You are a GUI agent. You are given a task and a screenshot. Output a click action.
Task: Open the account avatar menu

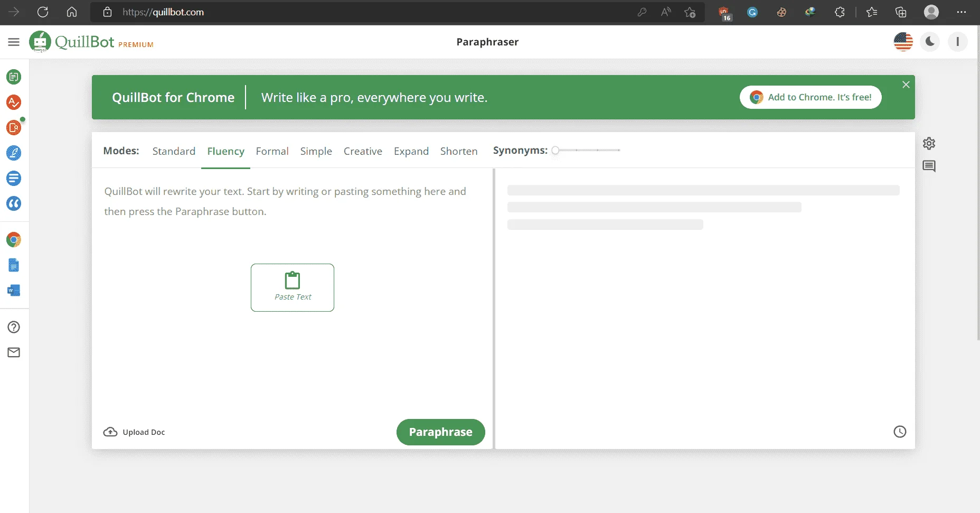(x=957, y=42)
